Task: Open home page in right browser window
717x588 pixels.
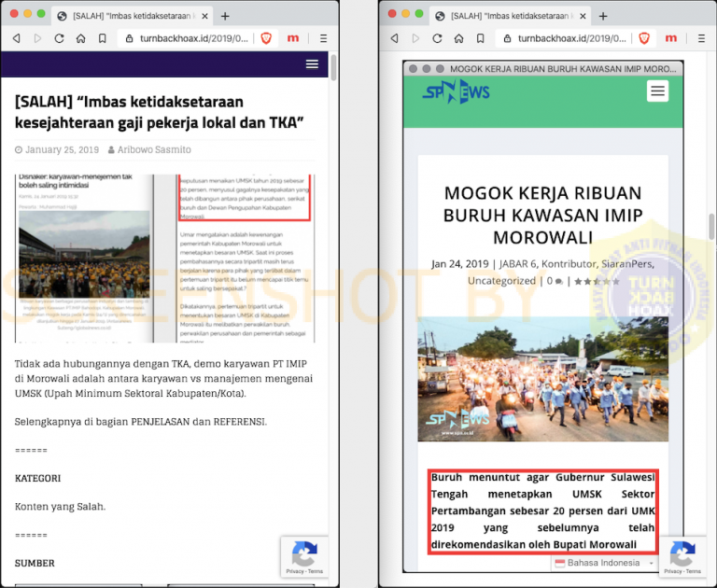Action: tap(459, 38)
